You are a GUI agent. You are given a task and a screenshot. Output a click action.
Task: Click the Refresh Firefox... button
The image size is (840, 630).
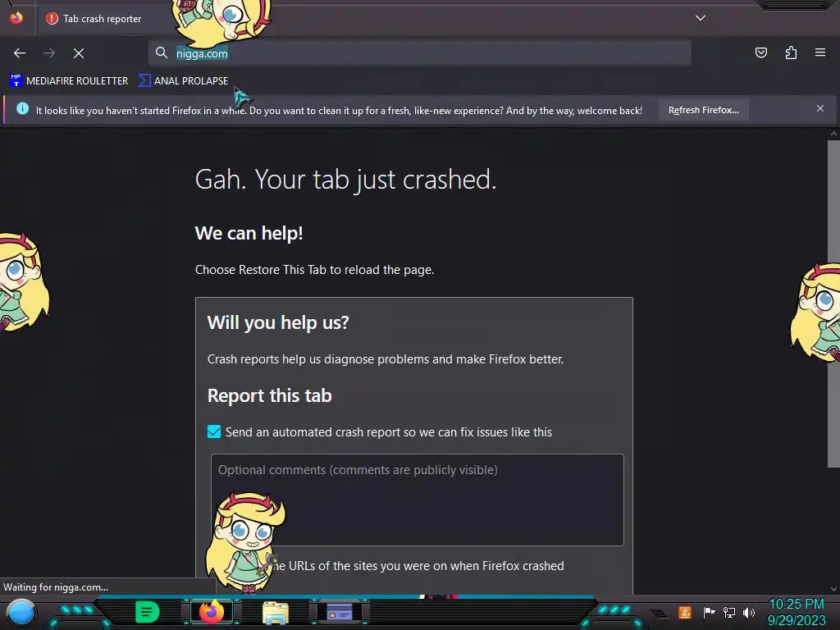(x=703, y=110)
